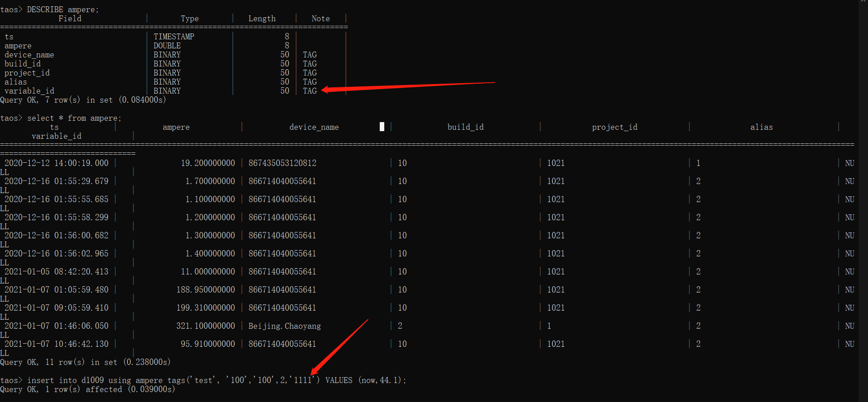Click the 'DESCRIBE ampere;' command text
The image size is (868, 402).
(x=63, y=9)
